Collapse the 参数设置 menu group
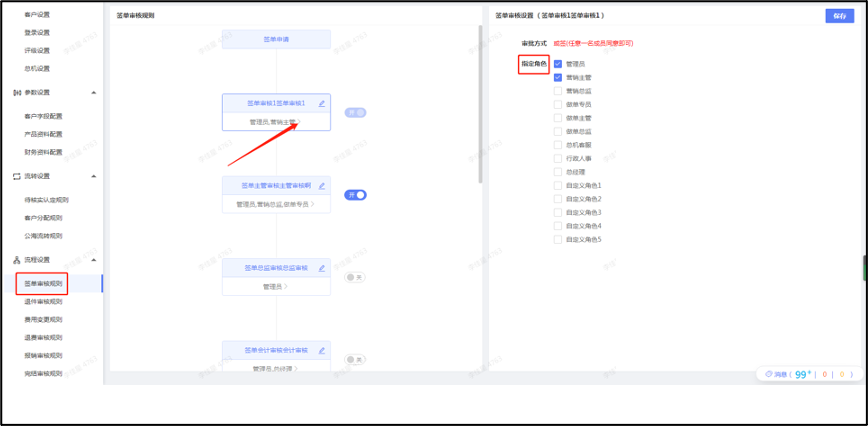This screenshot has width=868, height=427. (x=94, y=92)
